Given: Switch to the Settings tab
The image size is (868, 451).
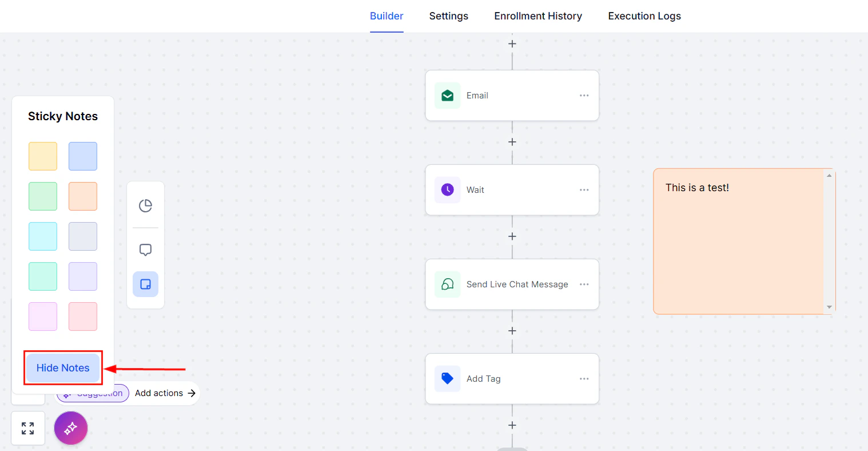Looking at the screenshot, I should tap(448, 15).
